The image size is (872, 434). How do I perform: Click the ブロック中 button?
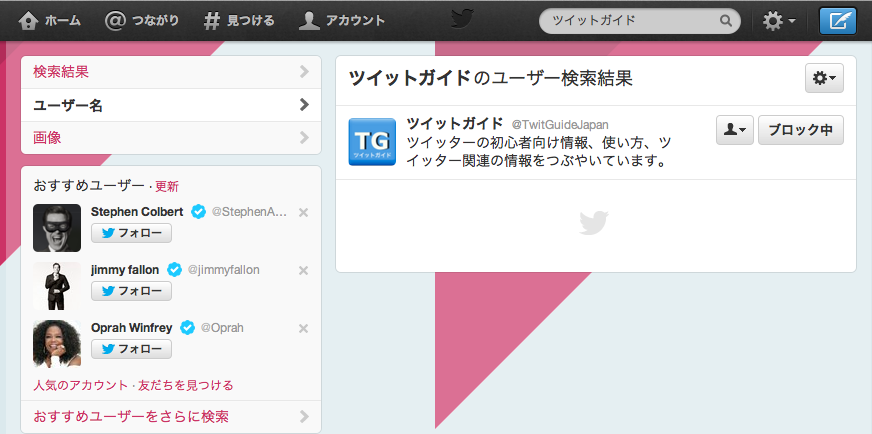(801, 130)
